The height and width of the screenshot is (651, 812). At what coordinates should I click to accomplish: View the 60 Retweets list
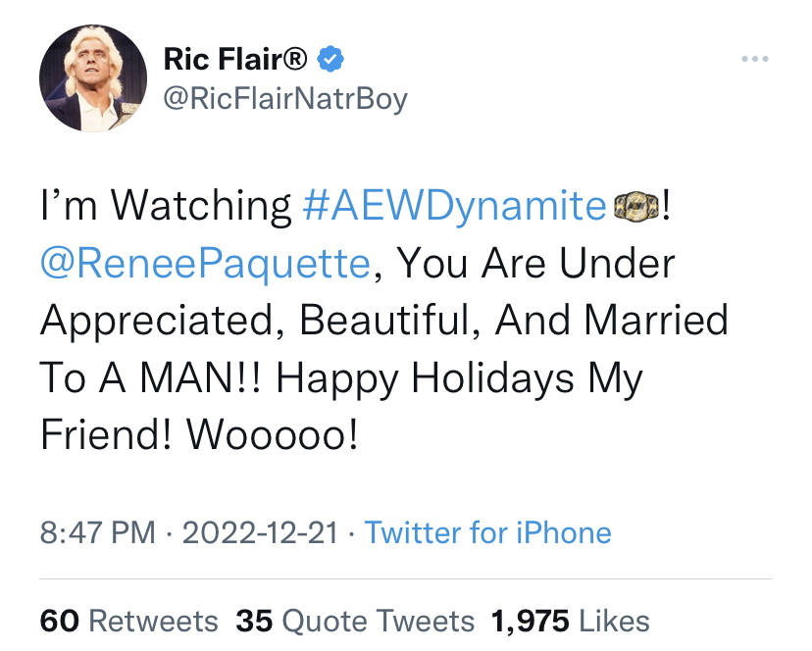(x=128, y=620)
